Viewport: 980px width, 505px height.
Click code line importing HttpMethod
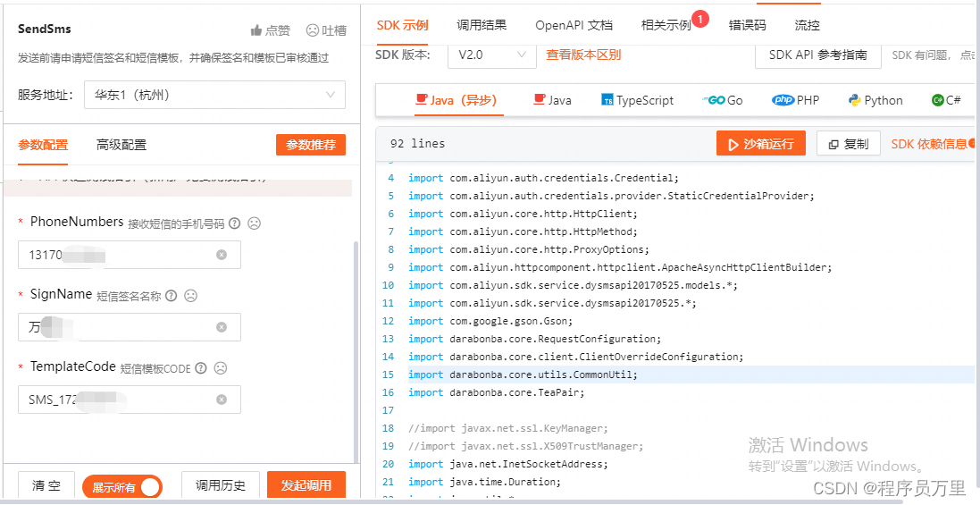524,231
